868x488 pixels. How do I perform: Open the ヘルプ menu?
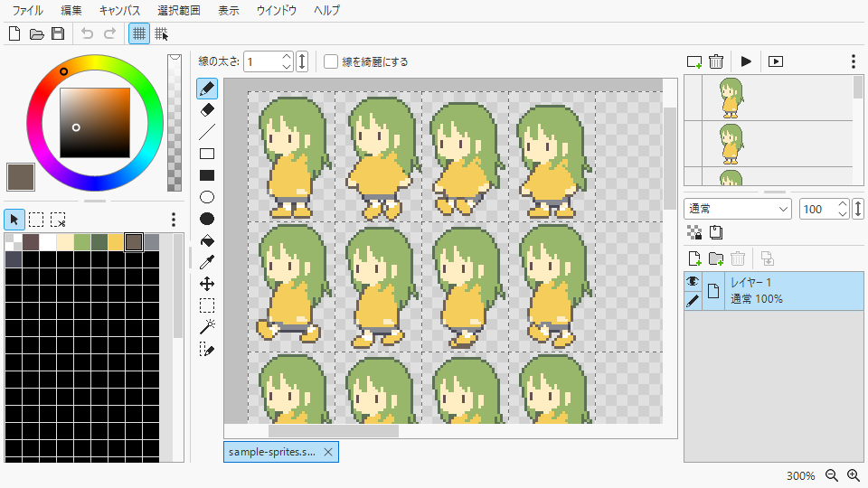(326, 11)
